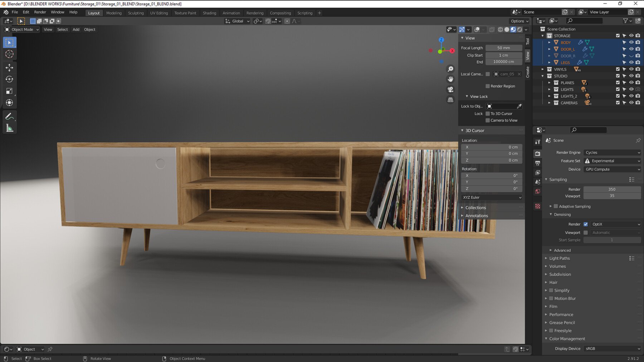This screenshot has height=362, width=644.
Task: Hide the DOOR_L object with its eye toggle
Action: coord(631,49)
